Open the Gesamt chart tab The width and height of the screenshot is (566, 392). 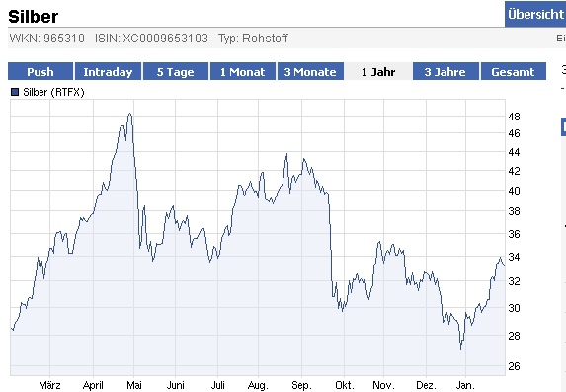click(x=513, y=71)
